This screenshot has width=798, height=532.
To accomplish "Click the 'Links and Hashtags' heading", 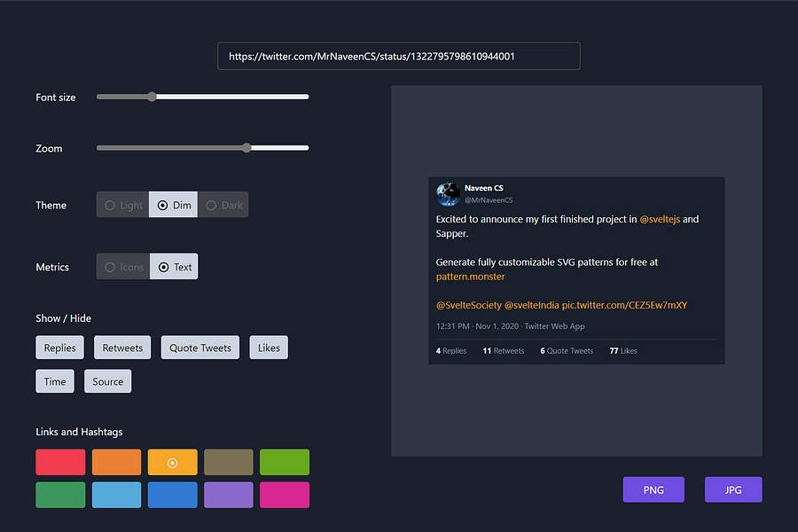I will (x=79, y=432).
